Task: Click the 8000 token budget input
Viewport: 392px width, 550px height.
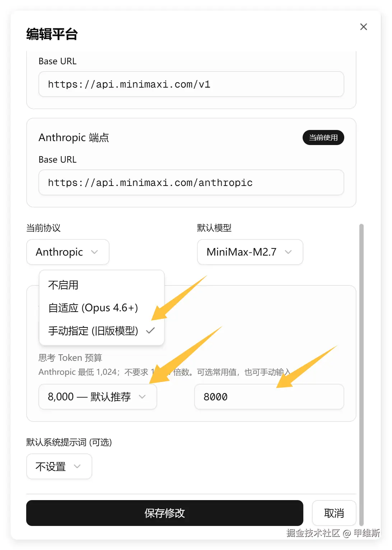Action: [x=269, y=397]
